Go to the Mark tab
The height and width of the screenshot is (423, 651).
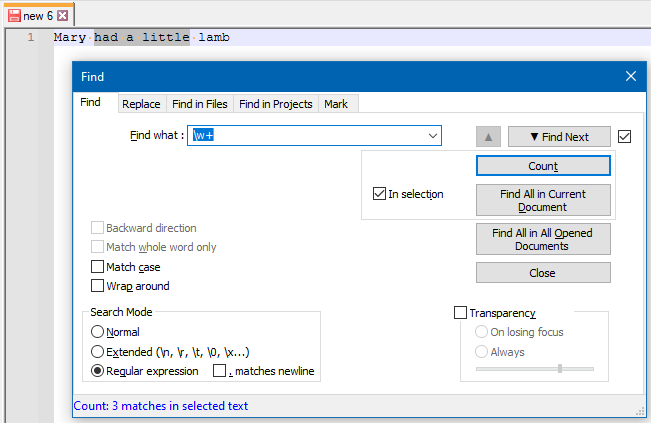(336, 104)
